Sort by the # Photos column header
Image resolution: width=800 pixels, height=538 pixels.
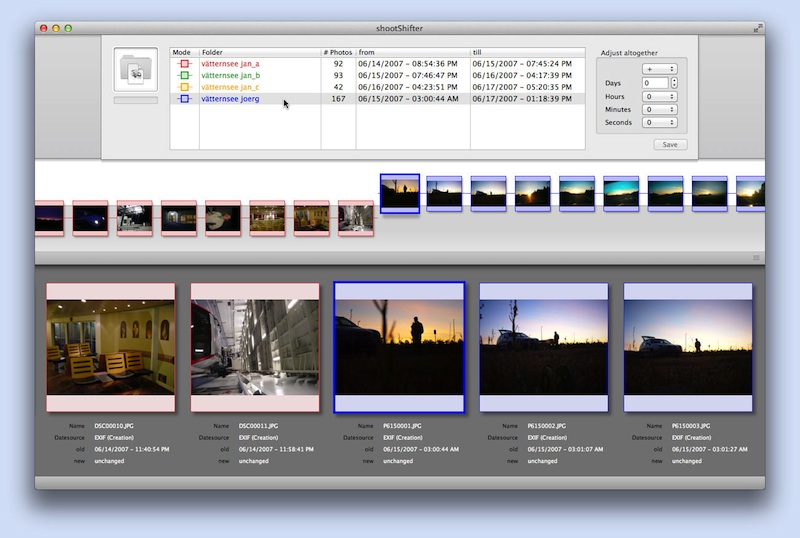(x=338, y=52)
